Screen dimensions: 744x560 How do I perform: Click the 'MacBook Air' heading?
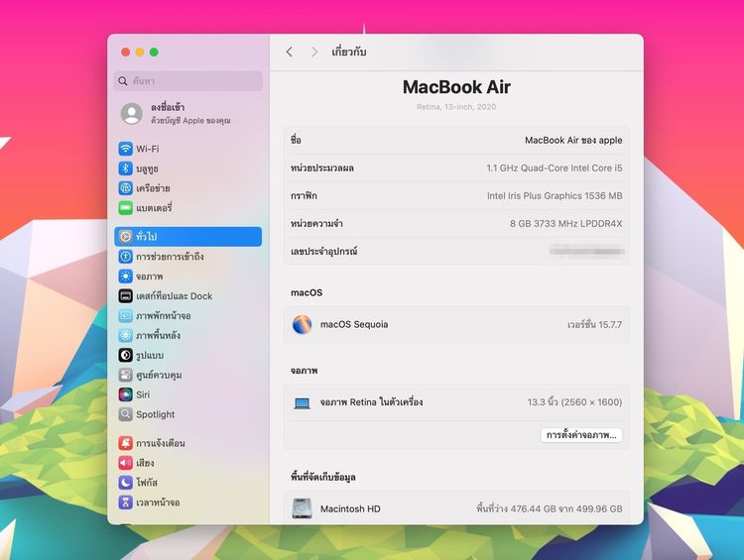coord(456,87)
